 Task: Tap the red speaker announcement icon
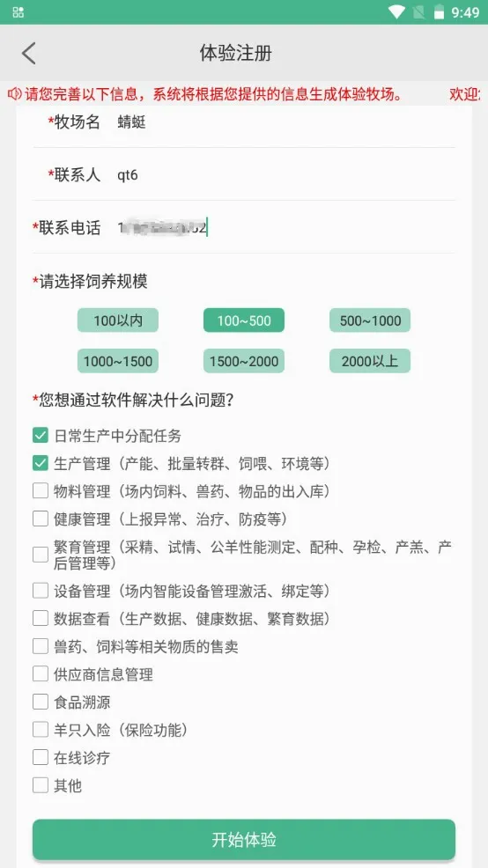[x=14, y=94]
